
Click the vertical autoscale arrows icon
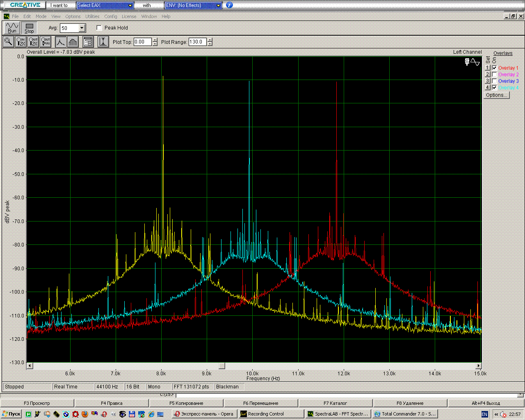pyautogui.click(x=103, y=42)
